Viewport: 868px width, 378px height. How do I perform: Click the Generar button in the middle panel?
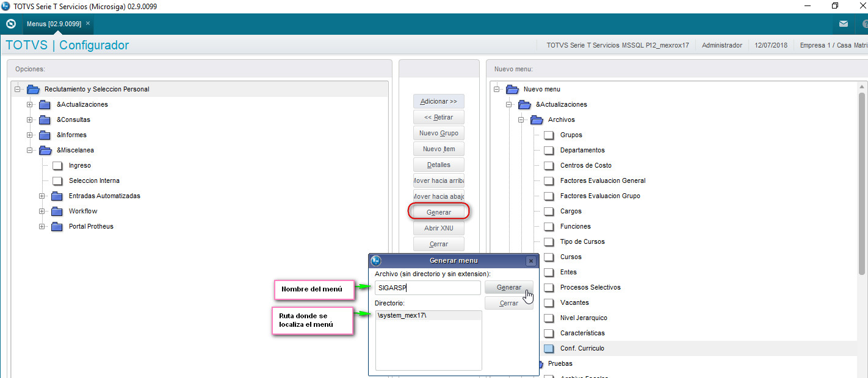tap(439, 212)
